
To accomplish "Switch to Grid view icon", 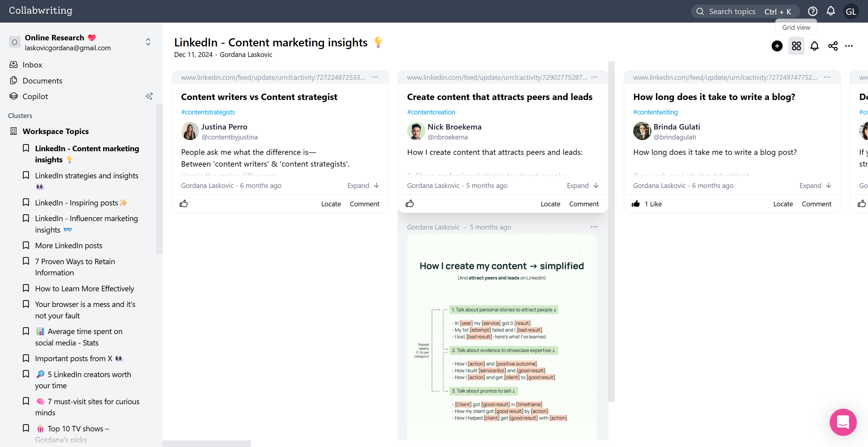I will (x=796, y=46).
